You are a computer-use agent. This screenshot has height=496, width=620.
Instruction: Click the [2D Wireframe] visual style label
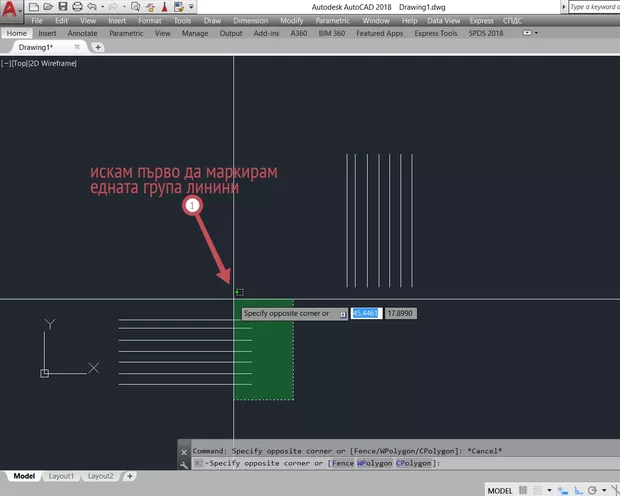pos(53,63)
